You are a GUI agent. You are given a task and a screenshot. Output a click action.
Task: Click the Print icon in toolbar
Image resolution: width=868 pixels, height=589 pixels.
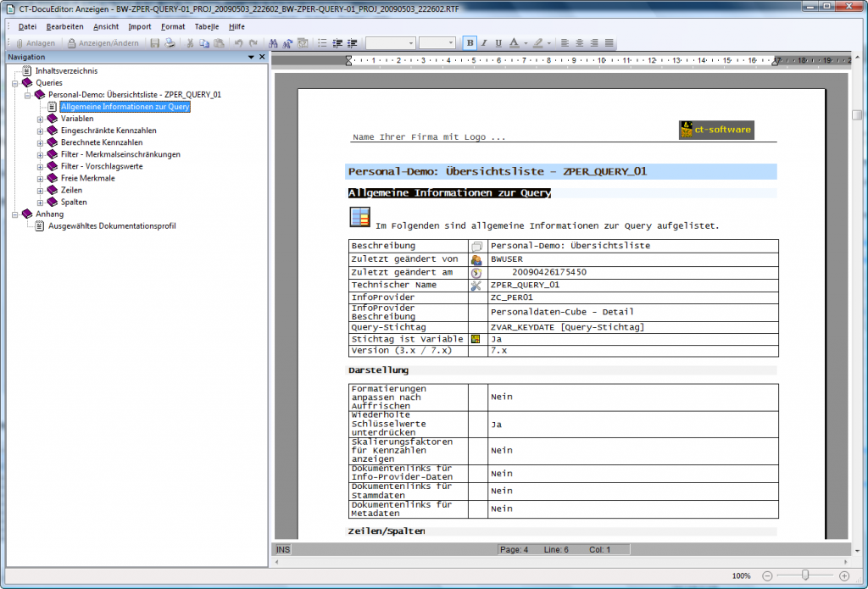pyautogui.click(x=170, y=43)
